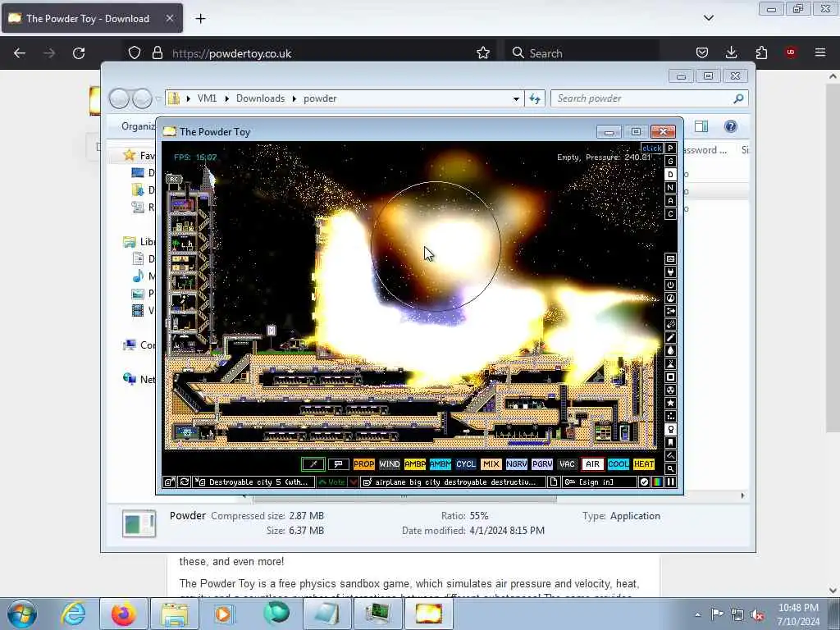This screenshot has height=630, width=840.
Task: Select the COOL tool
Action: [x=619, y=464]
